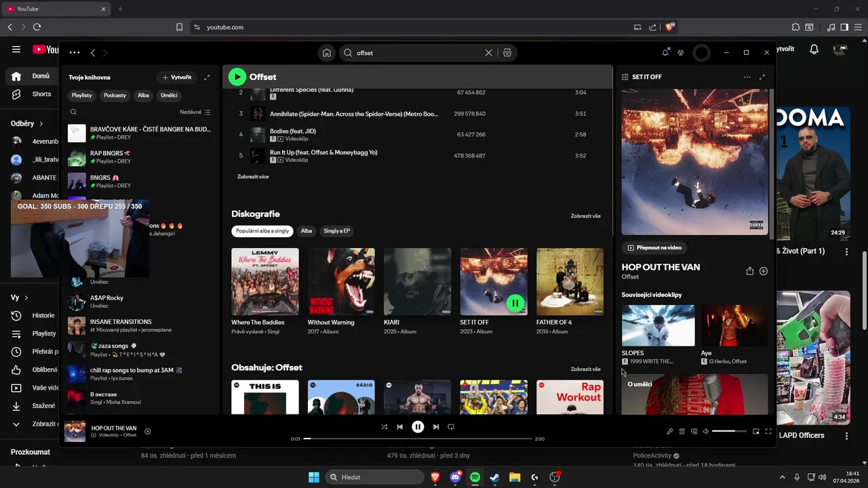The height and width of the screenshot is (488, 868).
Task: Search within the library via magnifier icon
Action: (x=73, y=112)
